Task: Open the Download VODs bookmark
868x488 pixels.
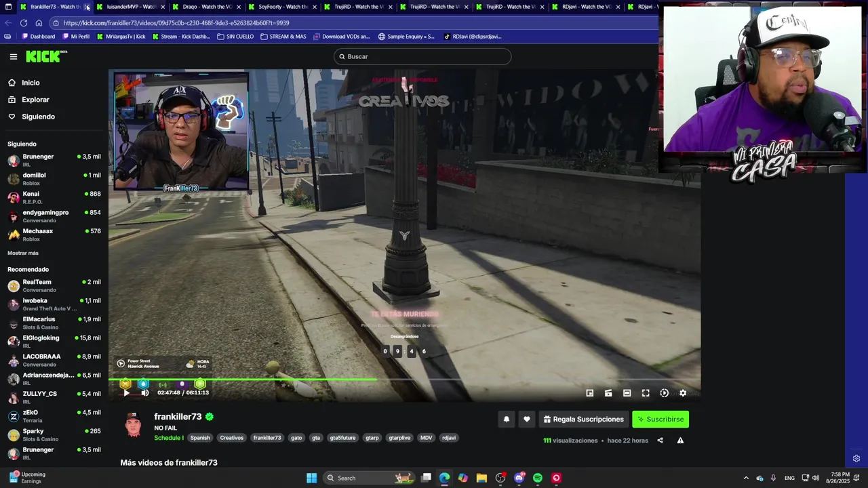Action: tap(342, 37)
